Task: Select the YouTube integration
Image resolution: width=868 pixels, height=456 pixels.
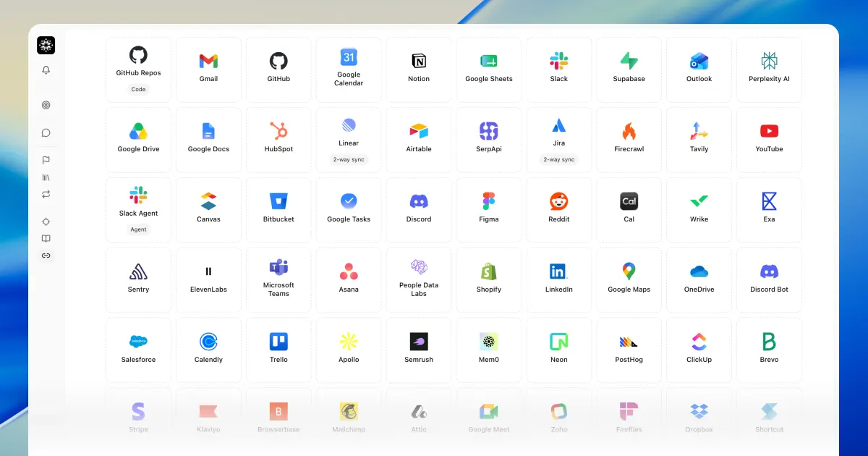Action: pos(769,140)
